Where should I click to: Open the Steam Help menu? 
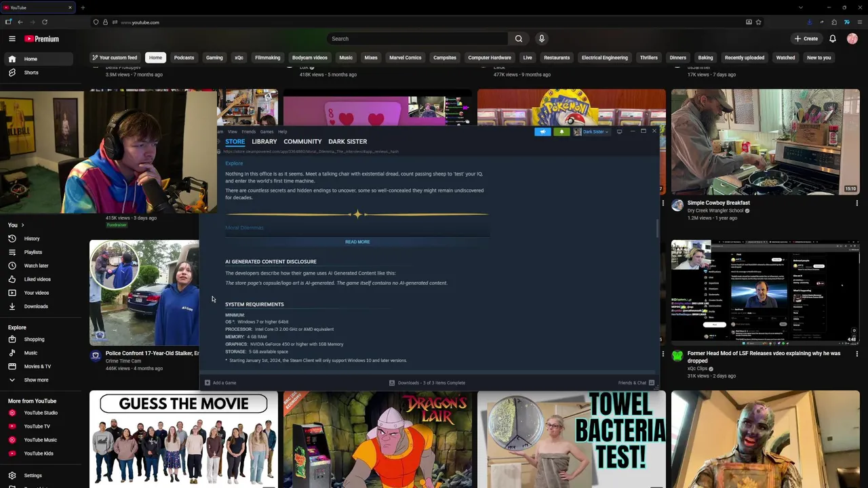pyautogui.click(x=282, y=131)
